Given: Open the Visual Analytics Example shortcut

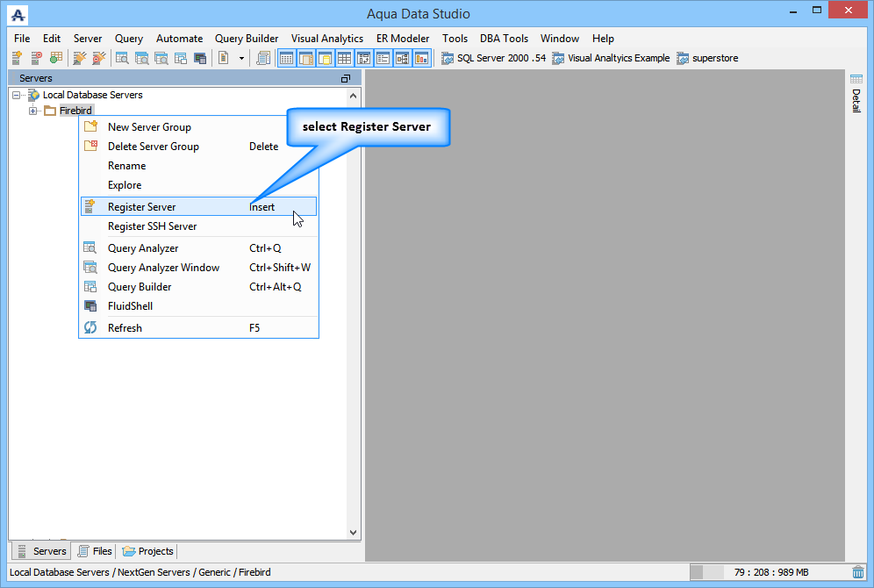Looking at the screenshot, I should 611,58.
